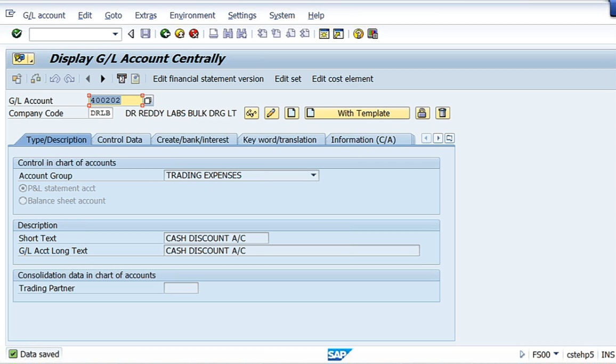Click the Create blank page button
The image size is (616, 364).
coord(291,113)
